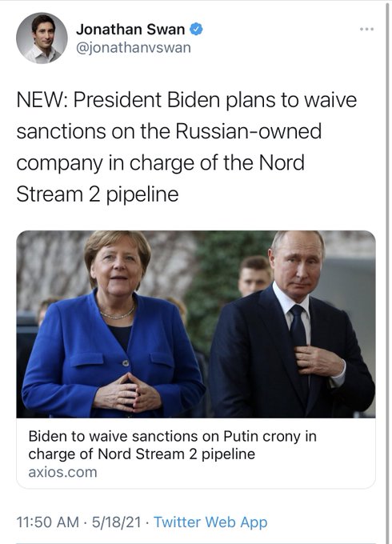Open Jonathan Swan's round profile avatar
The image size is (392, 544).
point(42,38)
